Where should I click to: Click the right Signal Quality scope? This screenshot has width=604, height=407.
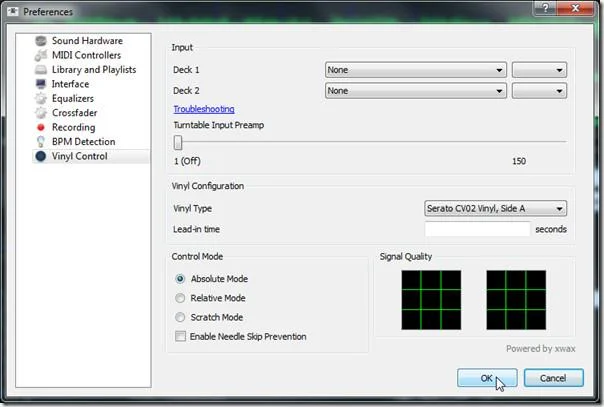pos(516,300)
